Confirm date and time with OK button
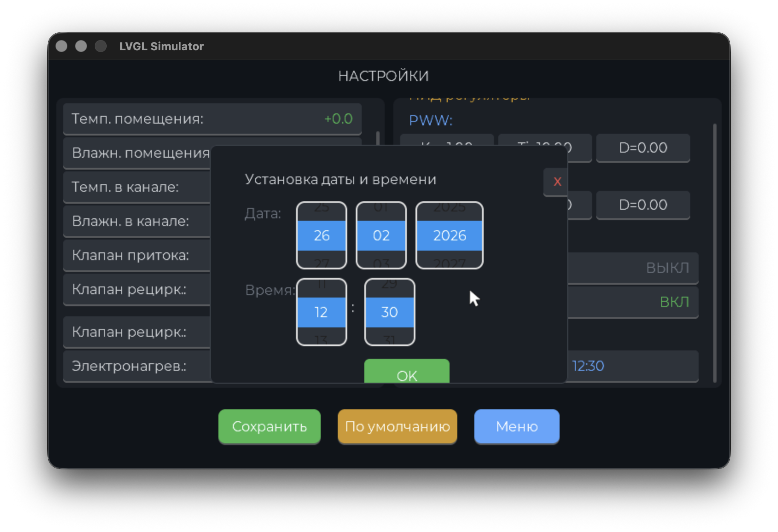 tap(406, 373)
